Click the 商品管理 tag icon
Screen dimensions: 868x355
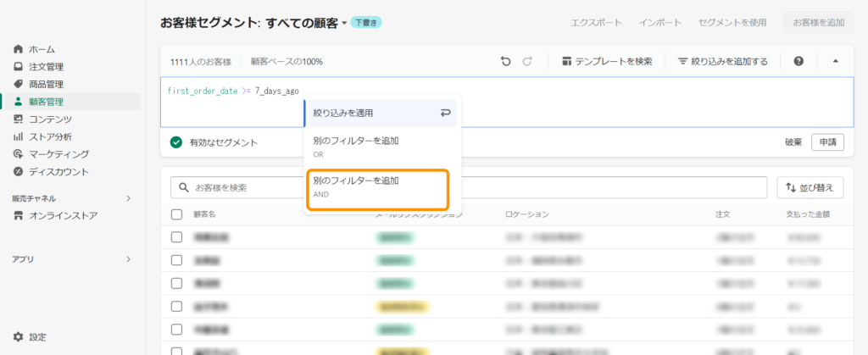click(x=19, y=84)
